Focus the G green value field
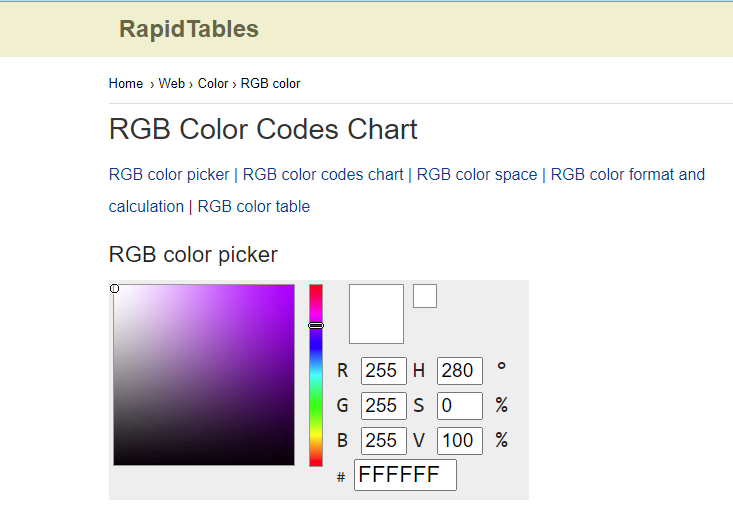This screenshot has height=522, width=733. coord(384,405)
